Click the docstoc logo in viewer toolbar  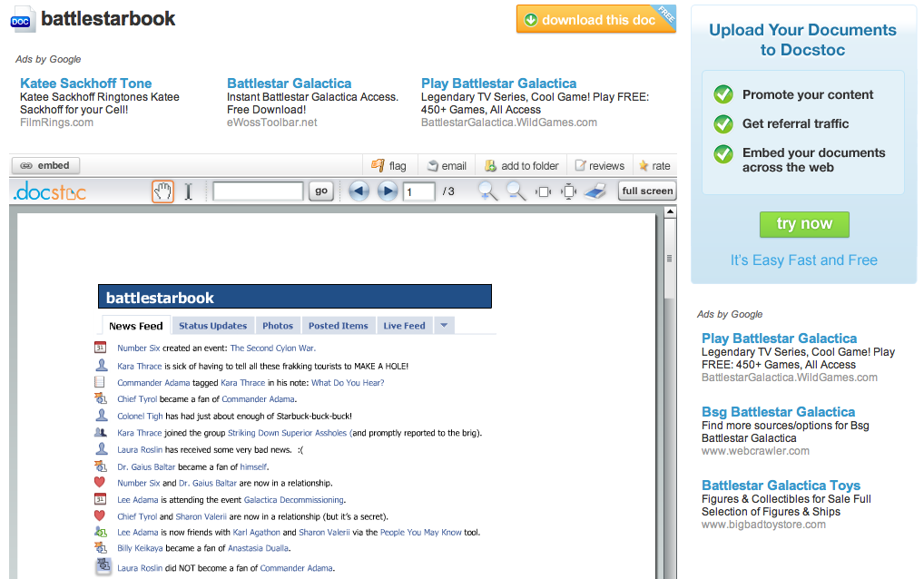click(50, 191)
